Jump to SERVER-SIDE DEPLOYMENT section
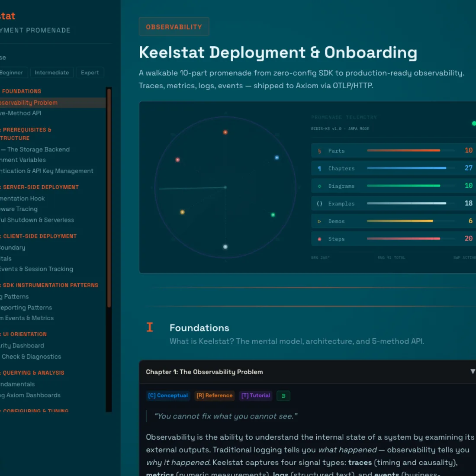The image size is (476, 476). 39,187
